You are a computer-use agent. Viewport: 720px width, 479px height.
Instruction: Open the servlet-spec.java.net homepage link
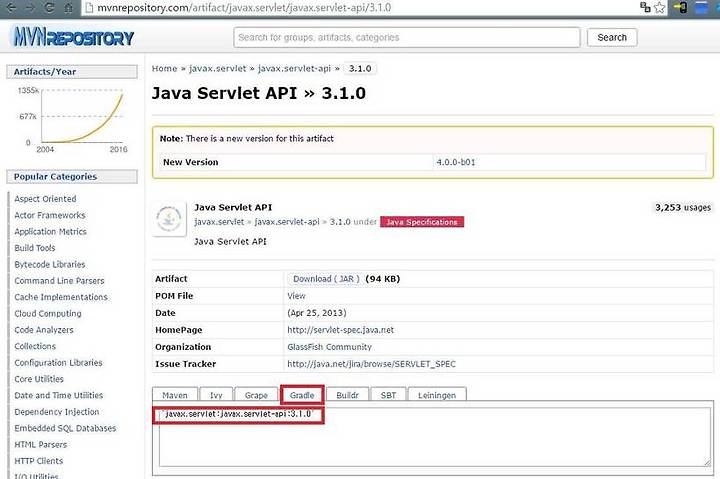pyautogui.click(x=340, y=330)
